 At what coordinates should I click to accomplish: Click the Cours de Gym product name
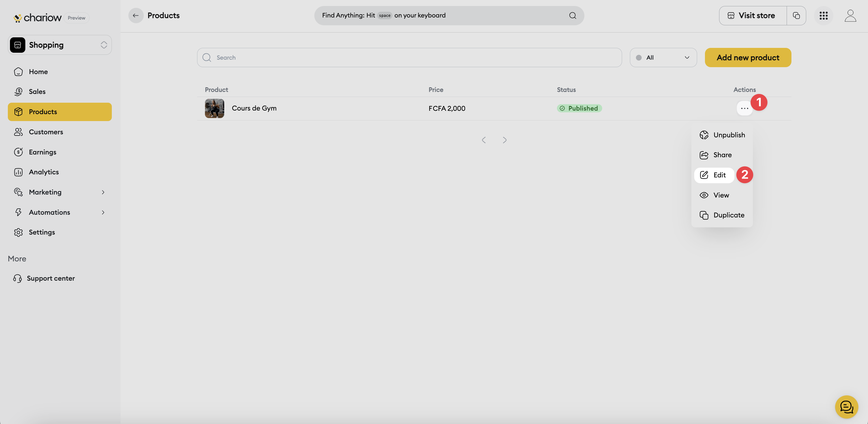click(x=254, y=108)
